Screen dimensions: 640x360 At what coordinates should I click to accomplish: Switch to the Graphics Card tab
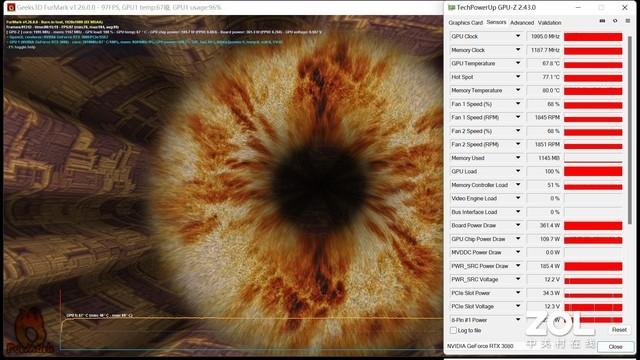point(465,23)
